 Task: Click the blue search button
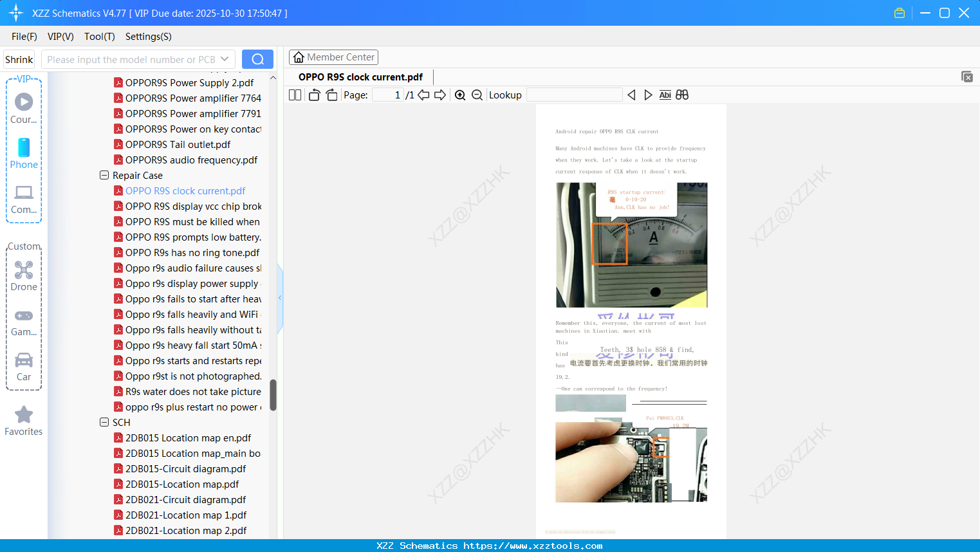(257, 59)
